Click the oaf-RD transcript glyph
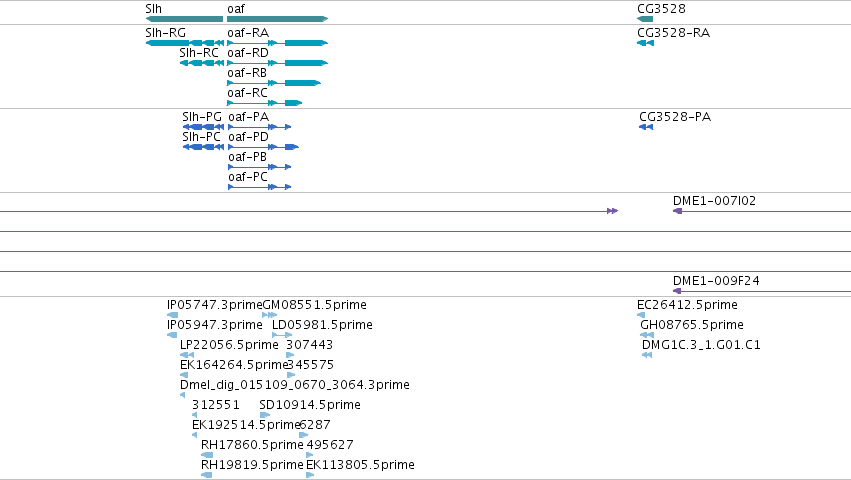Image resolution: width=851 pixels, height=480 pixels. coord(277,63)
